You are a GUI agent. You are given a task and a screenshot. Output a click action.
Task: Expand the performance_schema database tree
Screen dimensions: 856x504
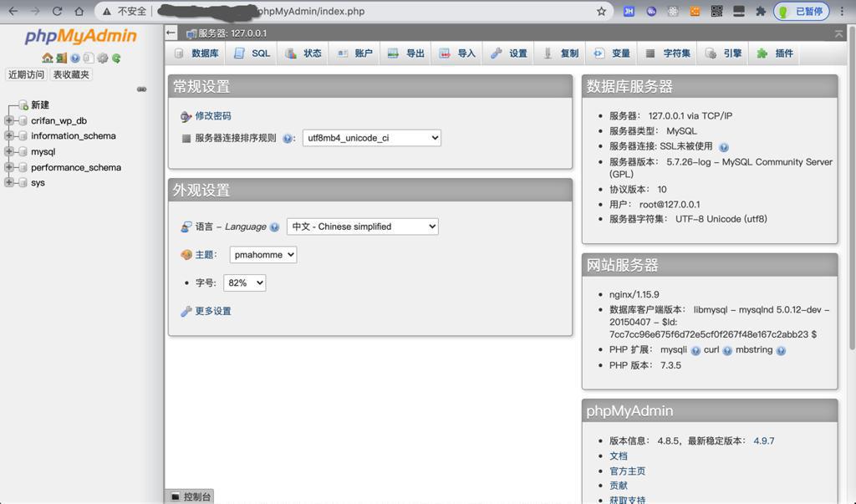coord(8,167)
